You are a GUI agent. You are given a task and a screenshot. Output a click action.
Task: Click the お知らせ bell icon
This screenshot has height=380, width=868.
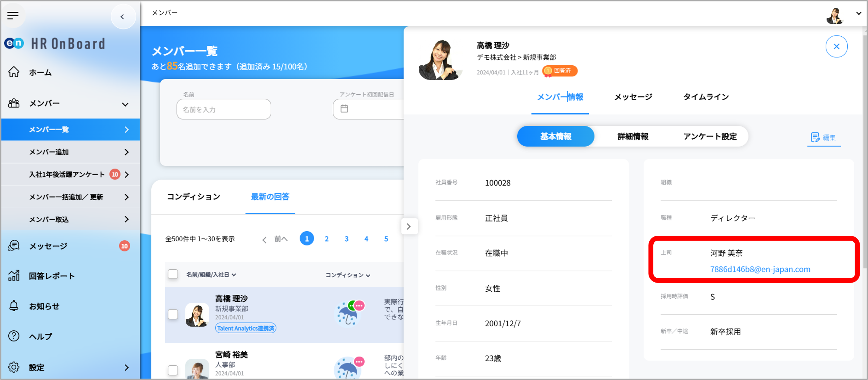(14, 306)
